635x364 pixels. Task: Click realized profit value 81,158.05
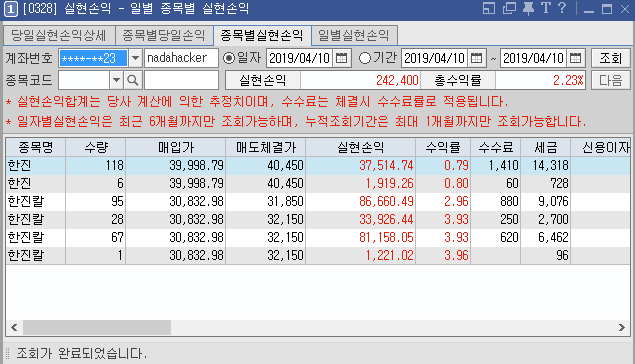386,237
